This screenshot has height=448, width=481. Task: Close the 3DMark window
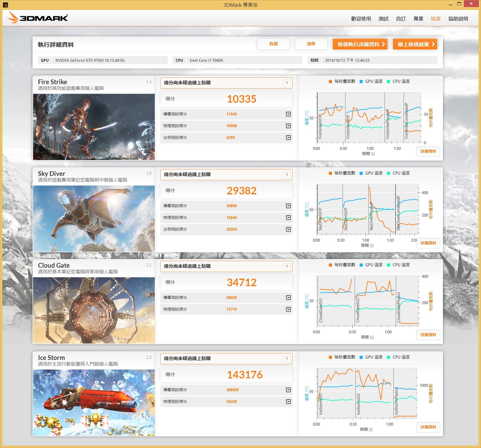(x=471, y=4)
